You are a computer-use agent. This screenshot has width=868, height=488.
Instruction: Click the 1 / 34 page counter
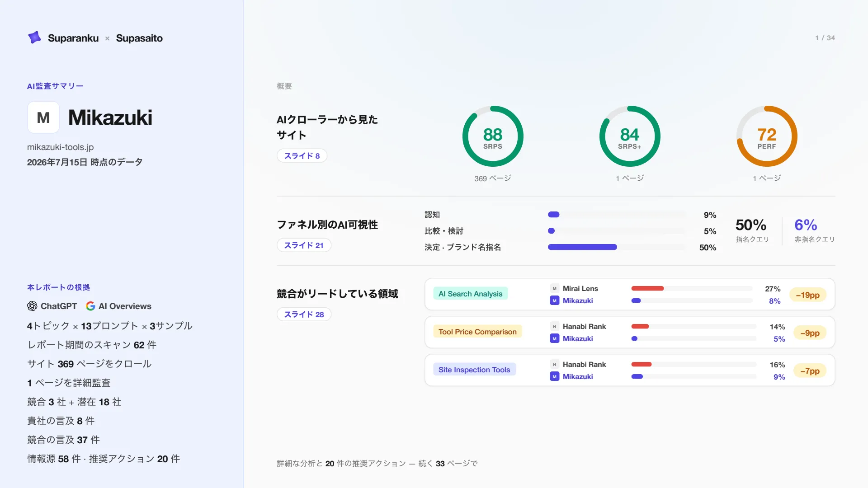(x=825, y=38)
